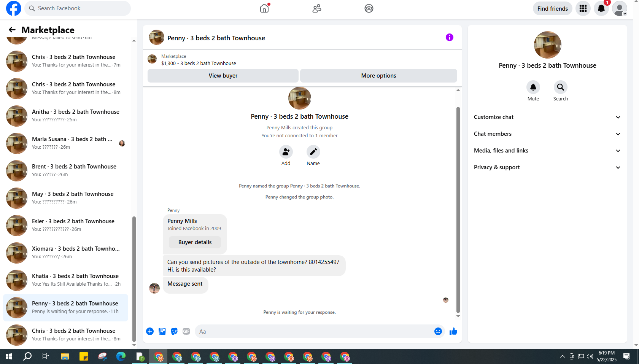Select Penny conversation in the left list
The width and height of the screenshot is (639, 364).
point(66,307)
